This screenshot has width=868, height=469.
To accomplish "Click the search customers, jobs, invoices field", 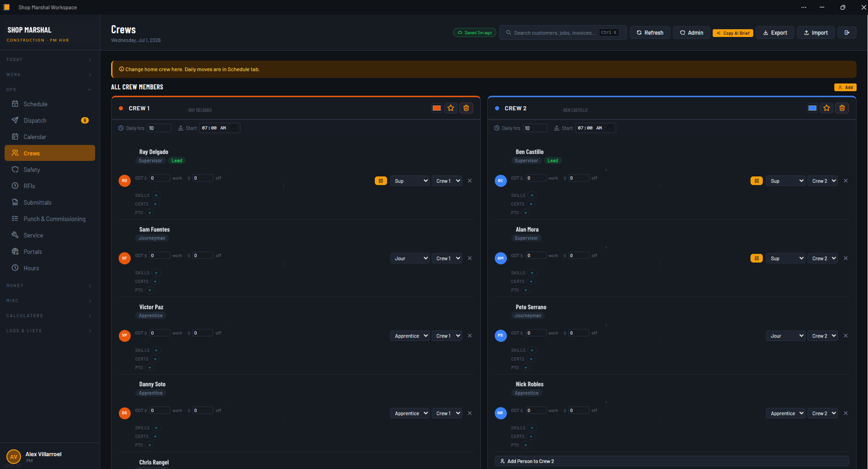I will pos(563,33).
